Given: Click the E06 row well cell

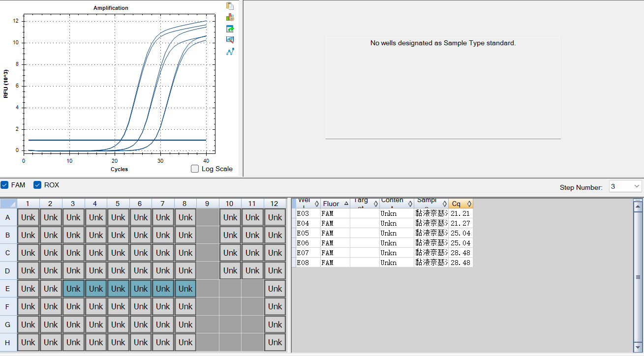Looking at the screenshot, I should (308, 243).
